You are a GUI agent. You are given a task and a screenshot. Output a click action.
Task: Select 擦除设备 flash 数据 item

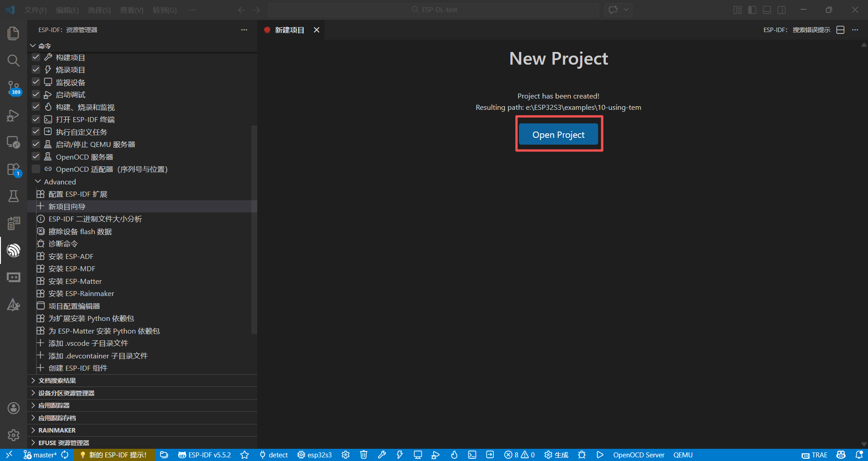click(142, 231)
